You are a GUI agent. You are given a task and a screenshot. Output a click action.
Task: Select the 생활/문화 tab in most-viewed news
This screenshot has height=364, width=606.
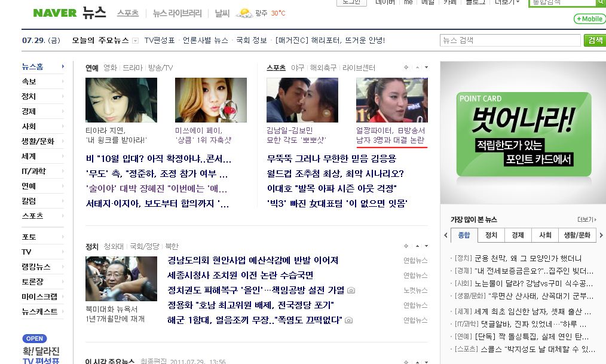pyautogui.click(x=576, y=235)
